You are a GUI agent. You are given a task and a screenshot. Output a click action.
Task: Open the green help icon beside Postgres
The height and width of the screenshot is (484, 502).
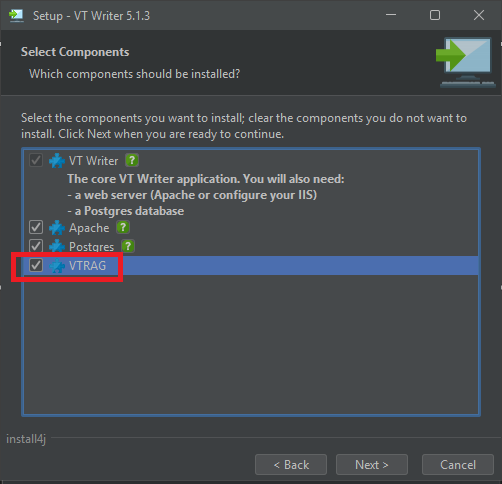pos(128,246)
